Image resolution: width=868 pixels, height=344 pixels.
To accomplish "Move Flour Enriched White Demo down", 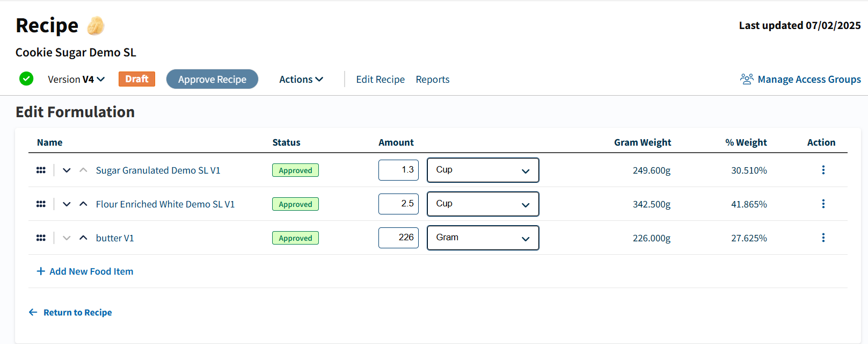I will coord(67,204).
